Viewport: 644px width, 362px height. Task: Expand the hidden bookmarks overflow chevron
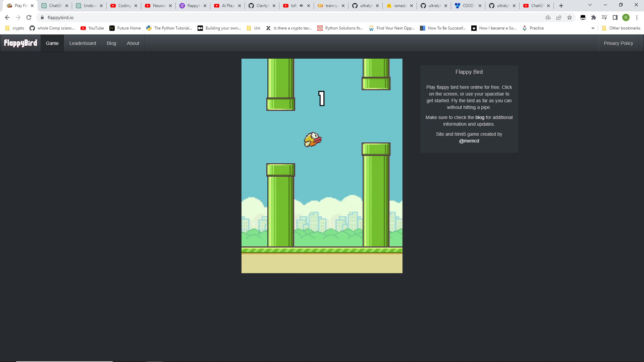(x=593, y=28)
